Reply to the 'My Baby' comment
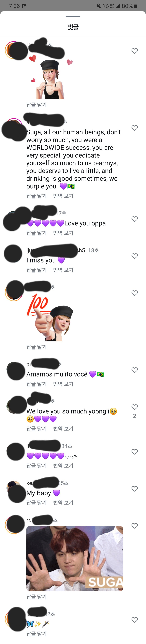Screen dimensions: 146x644 [36, 503]
